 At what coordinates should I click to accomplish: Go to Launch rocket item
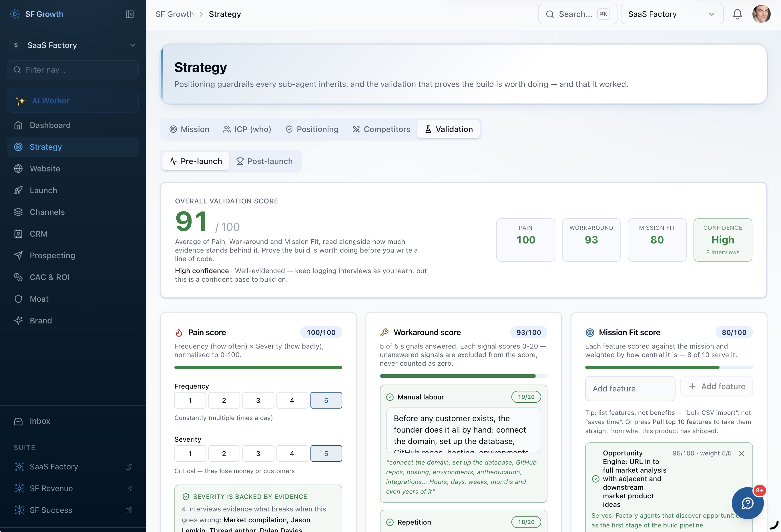tap(73, 191)
